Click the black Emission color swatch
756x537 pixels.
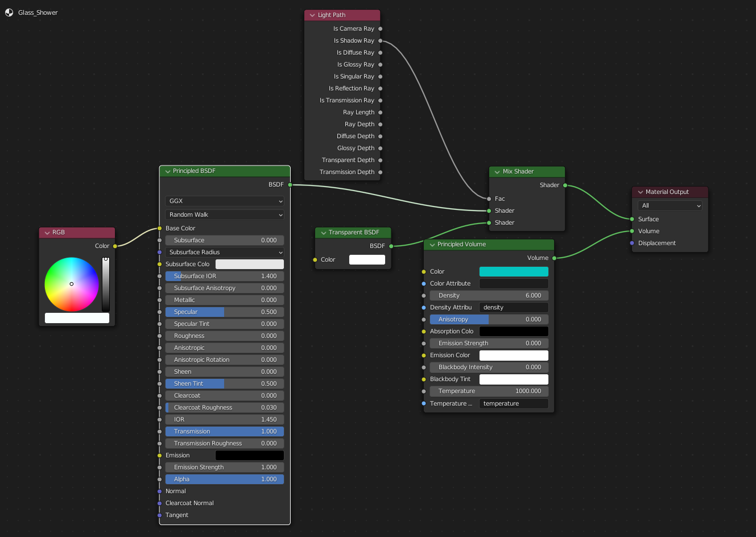click(x=250, y=456)
